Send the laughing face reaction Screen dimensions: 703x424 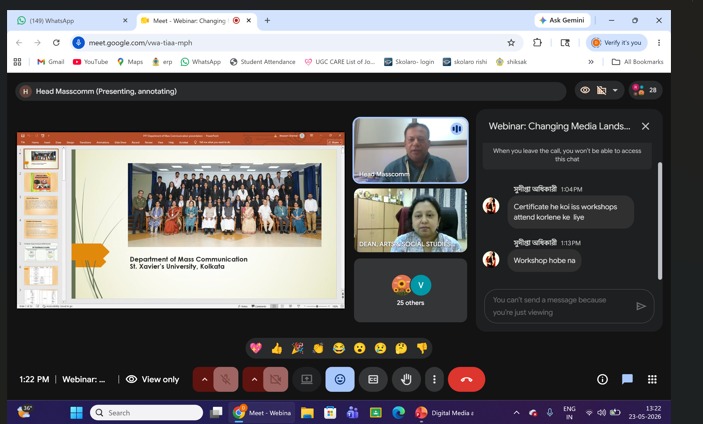point(339,348)
